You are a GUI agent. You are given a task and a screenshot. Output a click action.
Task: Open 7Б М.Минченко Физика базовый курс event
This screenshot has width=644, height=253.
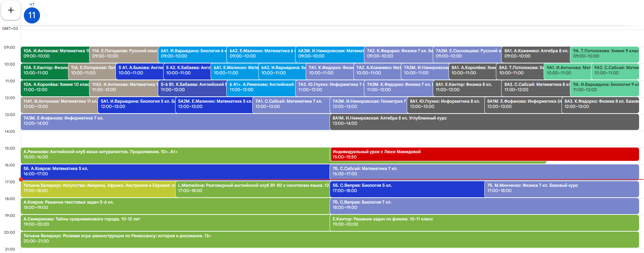coord(561,189)
